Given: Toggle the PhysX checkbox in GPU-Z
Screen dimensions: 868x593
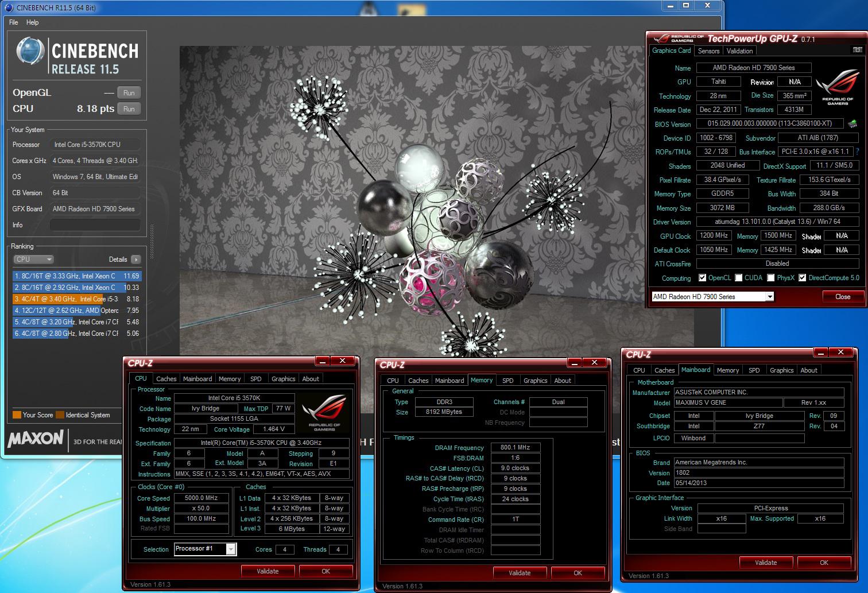Looking at the screenshot, I should coord(771,278).
